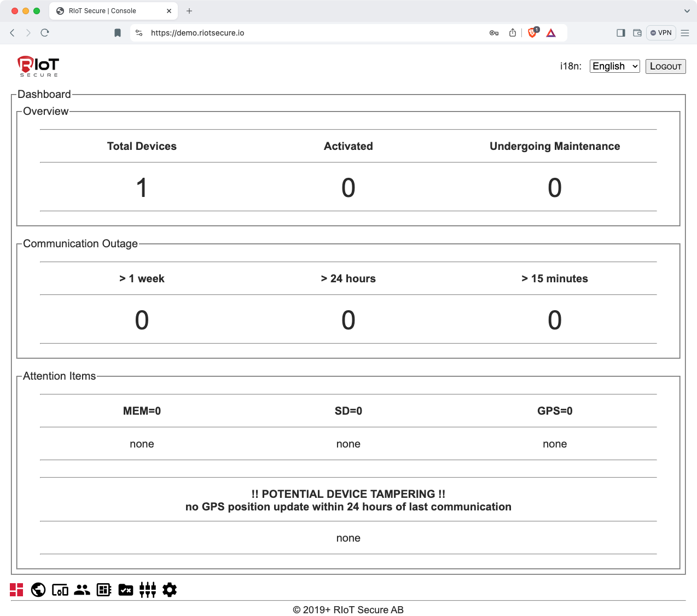Expand the tab search chevron
The width and height of the screenshot is (697, 616).
click(687, 11)
